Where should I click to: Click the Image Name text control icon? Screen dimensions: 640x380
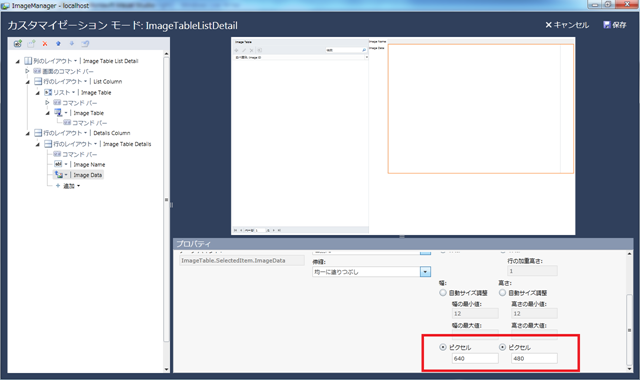pyautogui.click(x=58, y=164)
